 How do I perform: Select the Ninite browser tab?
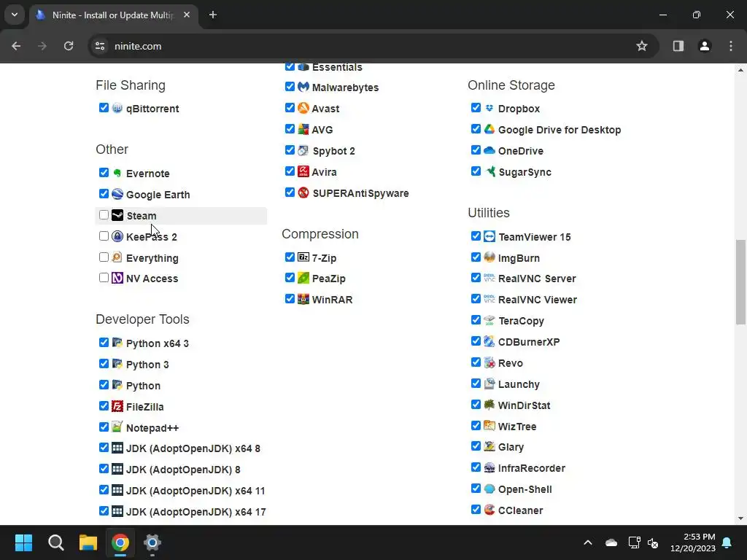tap(115, 15)
